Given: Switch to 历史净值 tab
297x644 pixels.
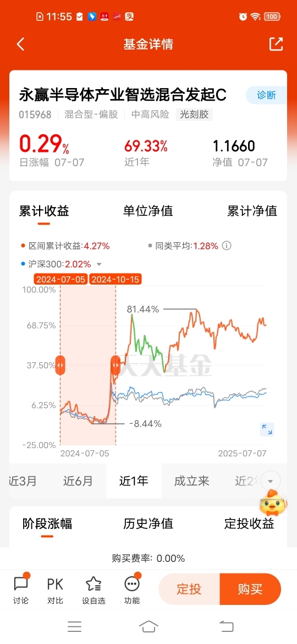Looking at the screenshot, I should click(x=148, y=523).
